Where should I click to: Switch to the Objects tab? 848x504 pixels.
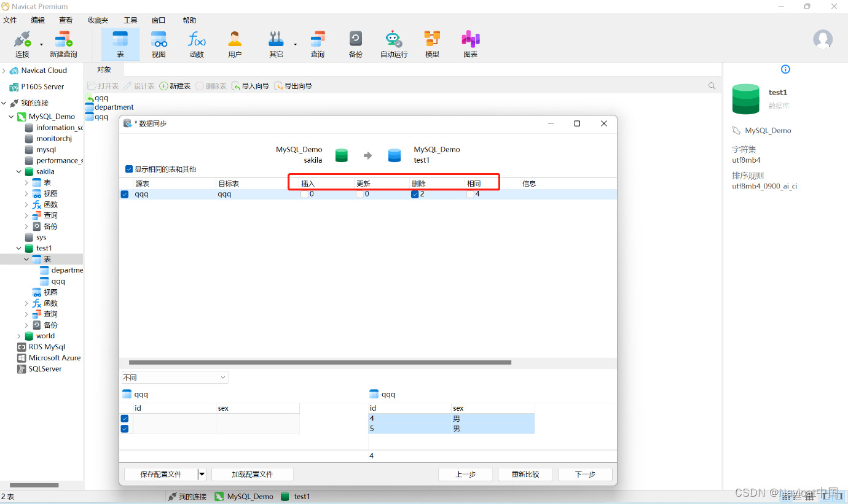[x=104, y=69]
